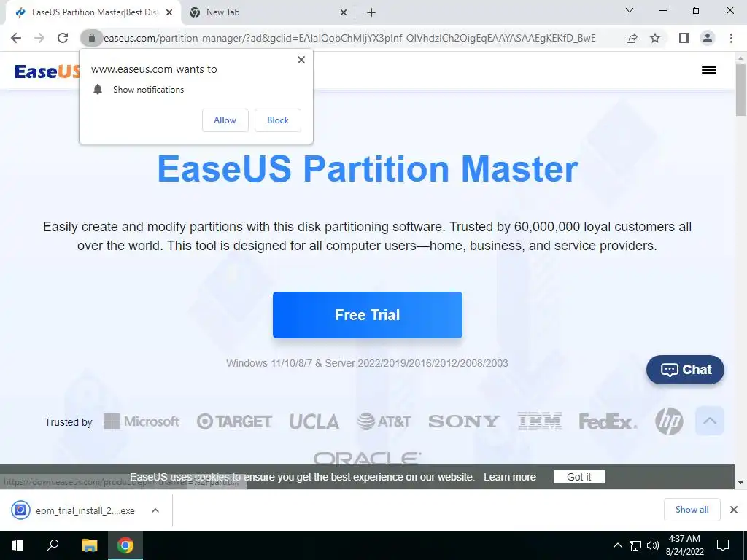The image size is (747, 560).
Task: Close the EaseUS Partition Master tab
Action: (169, 12)
